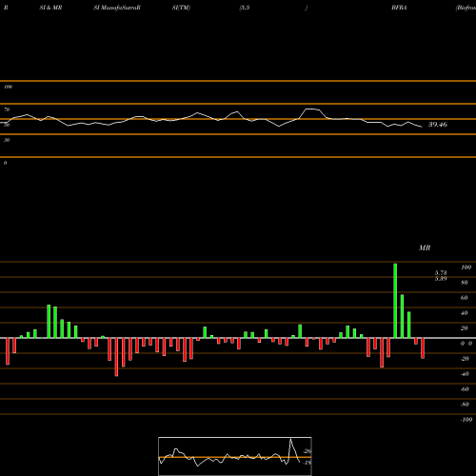Click the MR axis label -80
The height and width of the screenshot is (476, 476).
(465, 405)
